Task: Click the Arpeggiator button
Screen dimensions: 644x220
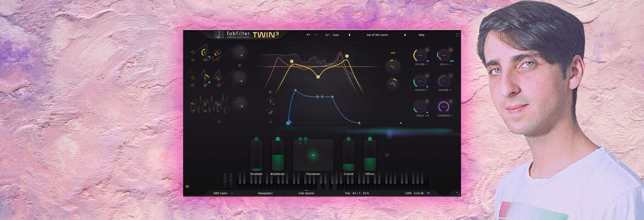Action: tap(265, 193)
